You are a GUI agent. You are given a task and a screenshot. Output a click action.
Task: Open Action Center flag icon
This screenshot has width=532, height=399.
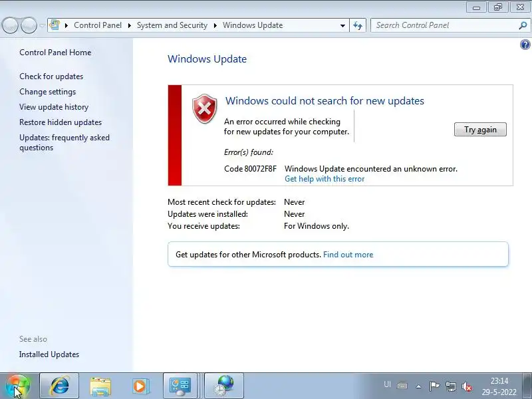[434, 386]
